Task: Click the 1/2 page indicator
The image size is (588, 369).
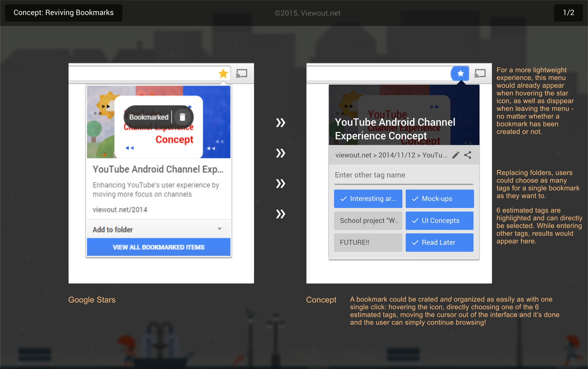Action: pos(568,13)
